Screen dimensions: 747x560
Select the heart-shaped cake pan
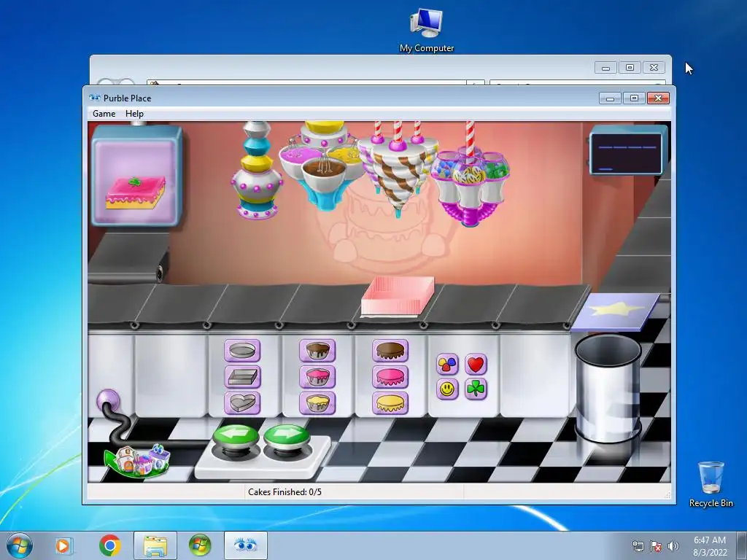242,402
